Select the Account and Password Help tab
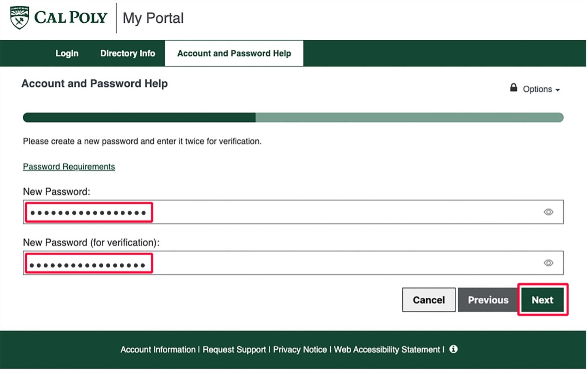The height and width of the screenshot is (374, 588). pyautogui.click(x=235, y=54)
